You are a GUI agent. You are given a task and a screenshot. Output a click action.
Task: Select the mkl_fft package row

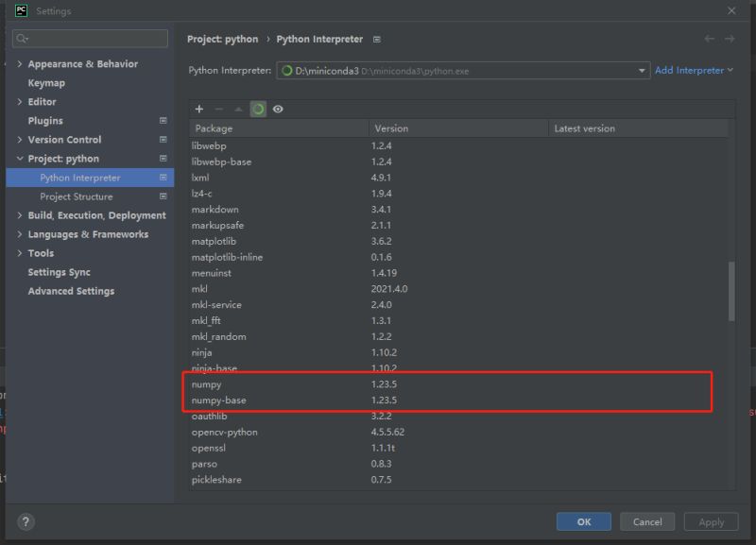coord(458,320)
